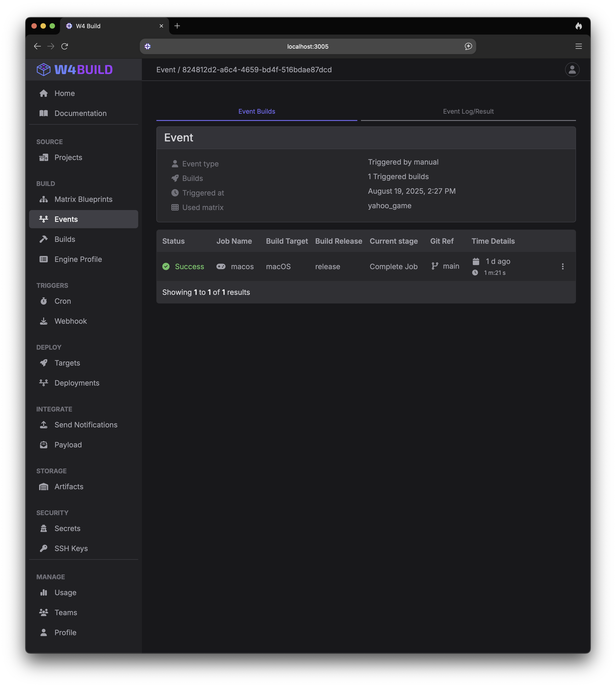The image size is (616, 687).
Task: Open the Teams page
Action: [84, 612]
